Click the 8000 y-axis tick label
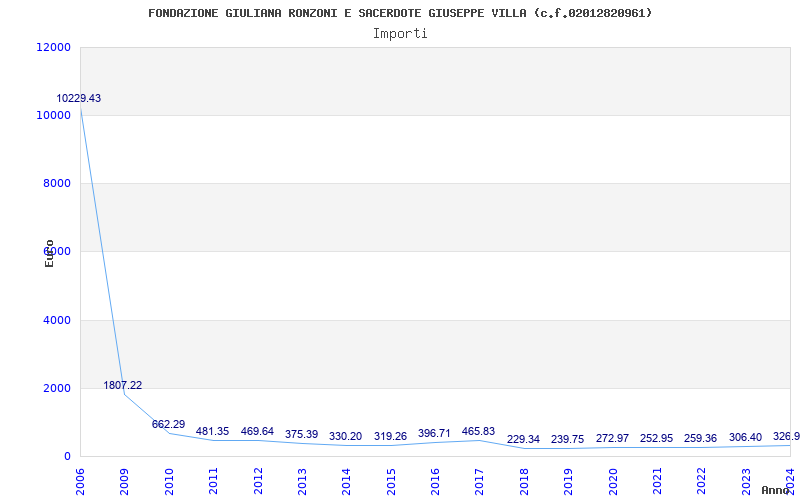Viewport: 800px width, 500px height. click(56, 183)
